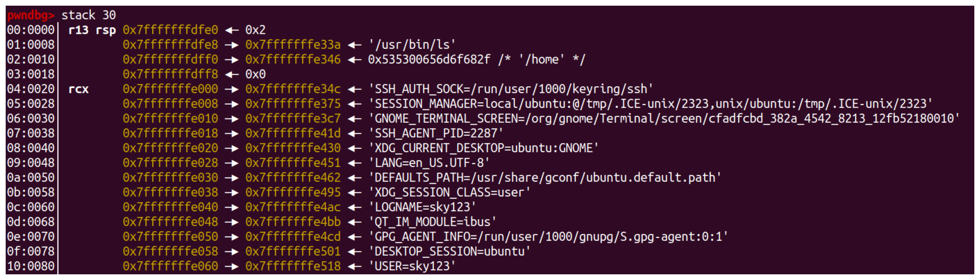
Task: Click pointer value 0x7fffffffe33a
Action: [293, 45]
